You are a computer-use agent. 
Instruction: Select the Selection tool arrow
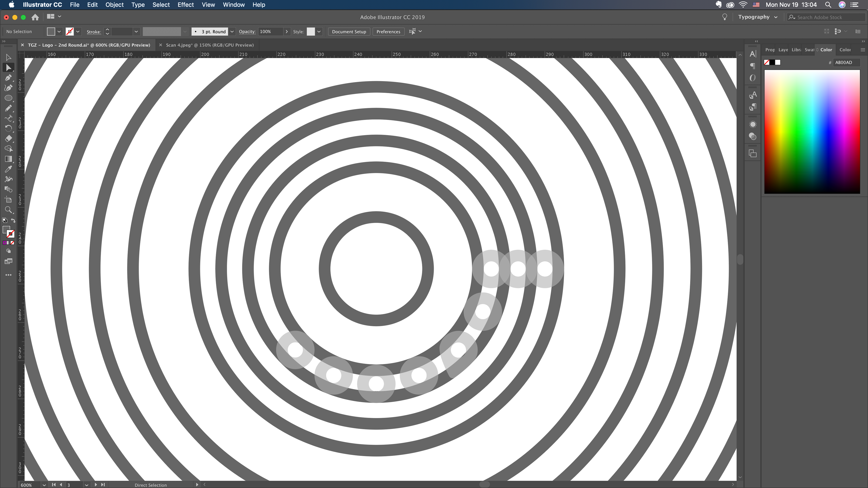point(8,58)
